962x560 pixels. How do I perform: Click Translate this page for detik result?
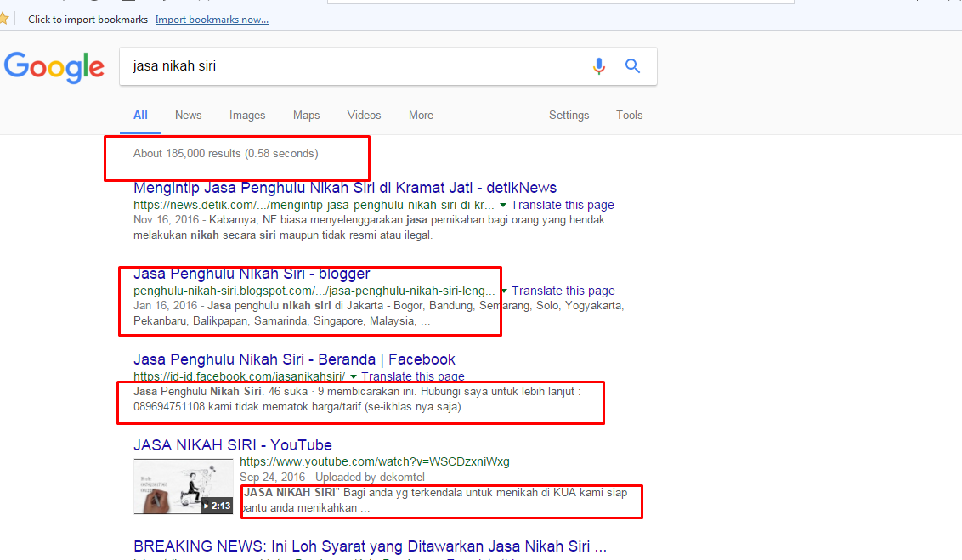562,205
